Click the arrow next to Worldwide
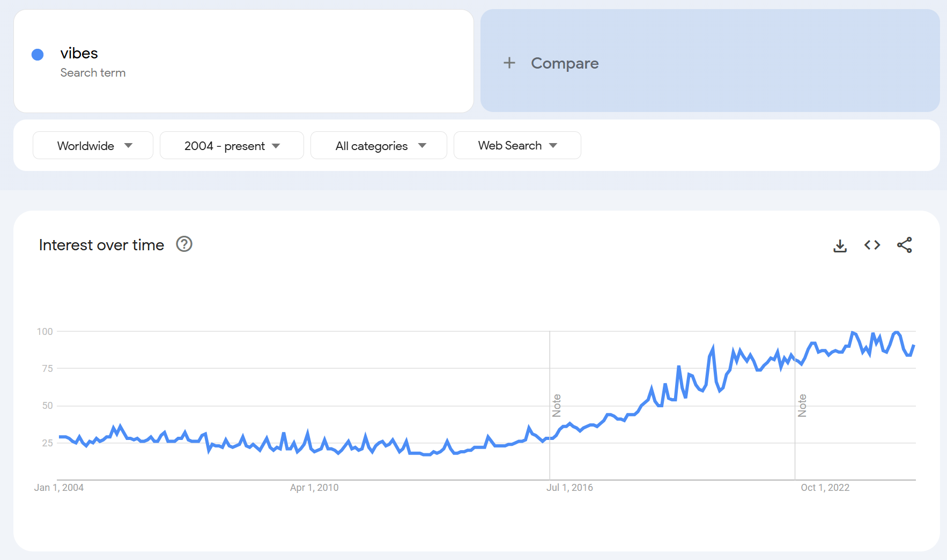947x560 pixels. click(128, 146)
